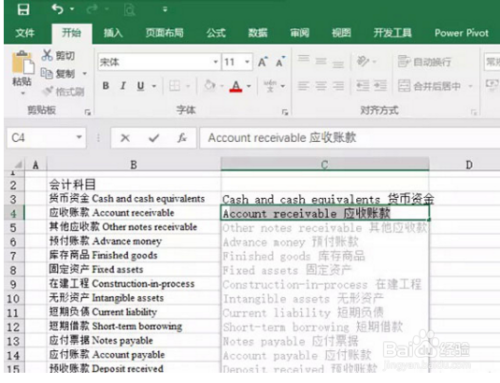
Task: Select the column C header
Action: 325,164
